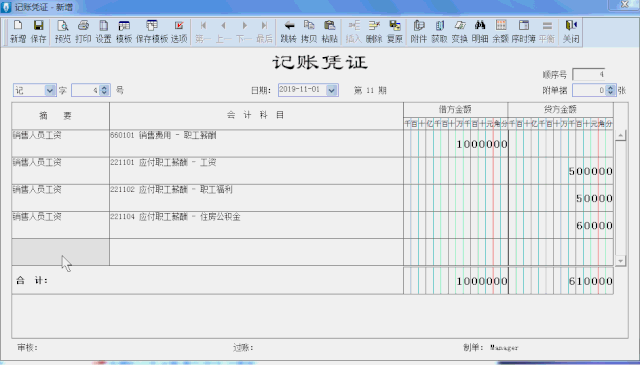The image size is (640, 365).
Task: Select account cell 221104 应付职工薪酬 - 住房公积金
Action: [x=256, y=225]
